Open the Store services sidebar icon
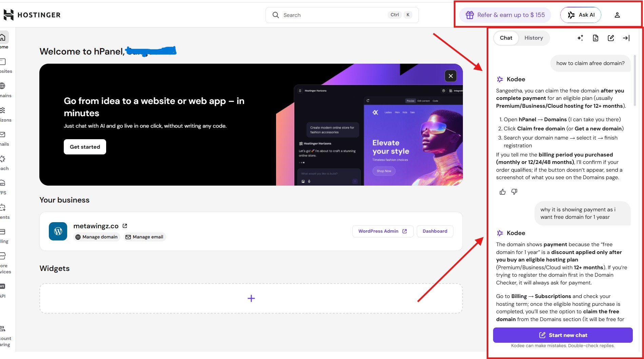 point(3,256)
